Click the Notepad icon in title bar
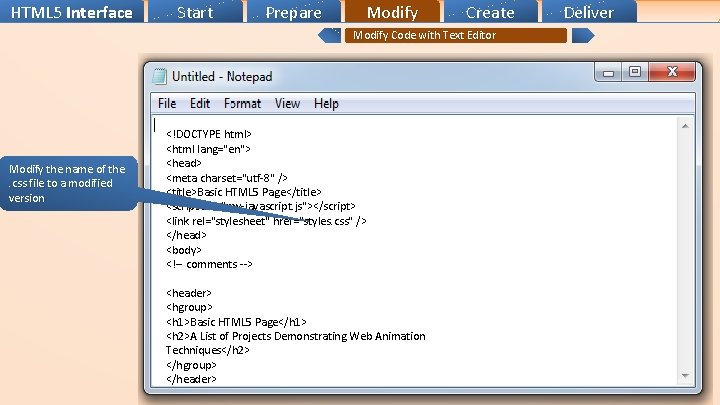 tap(159, 76)
